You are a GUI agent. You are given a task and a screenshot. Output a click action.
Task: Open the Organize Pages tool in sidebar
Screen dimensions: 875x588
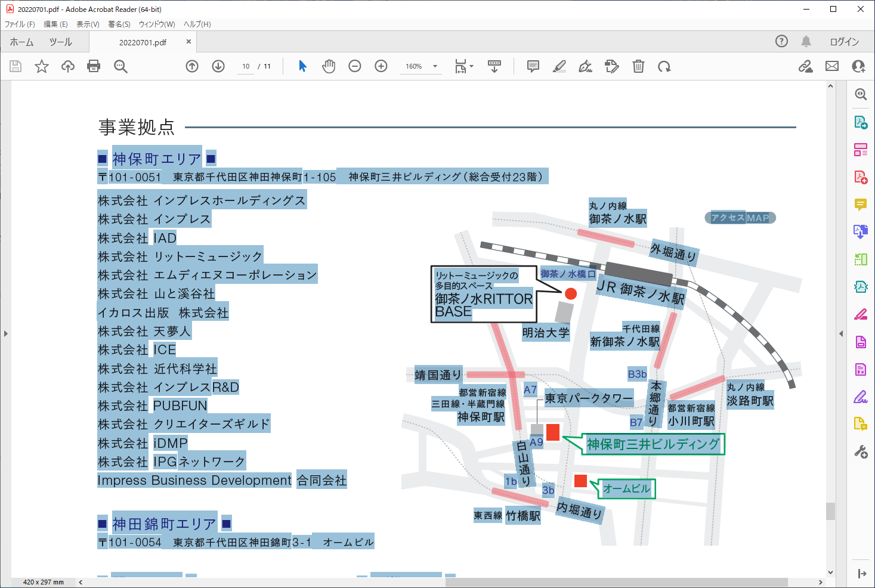click(x=861, y=150)
